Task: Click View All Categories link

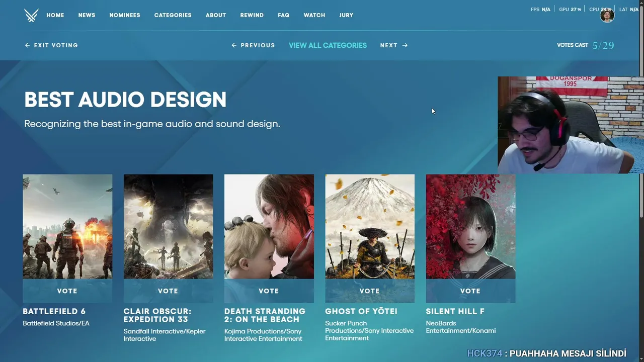Action: click(x=328, y=45)
